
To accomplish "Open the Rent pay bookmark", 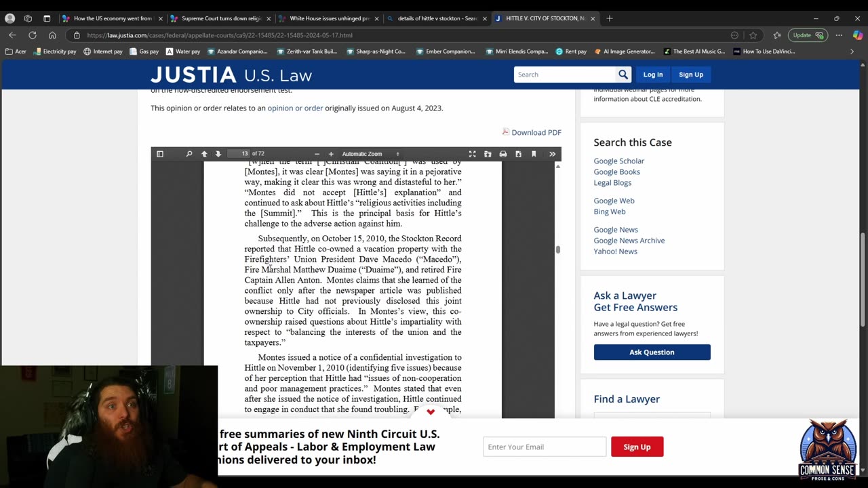I will 571,52.
